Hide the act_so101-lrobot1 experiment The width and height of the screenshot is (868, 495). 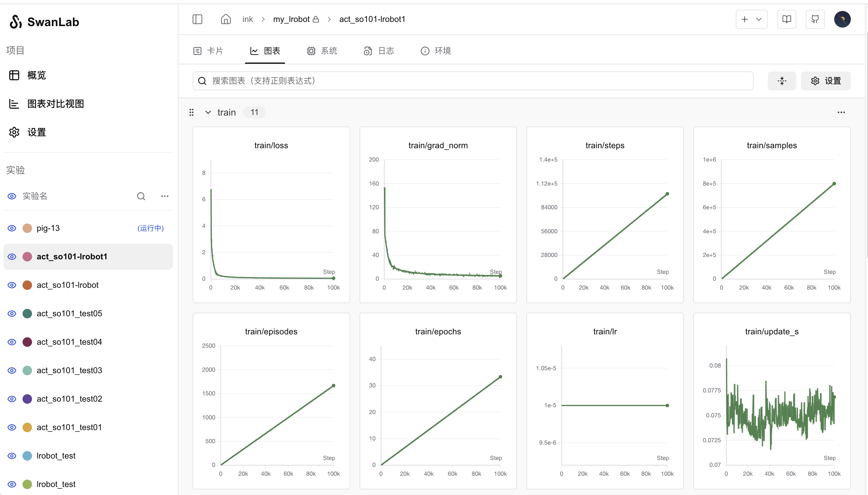click(12, 257)
